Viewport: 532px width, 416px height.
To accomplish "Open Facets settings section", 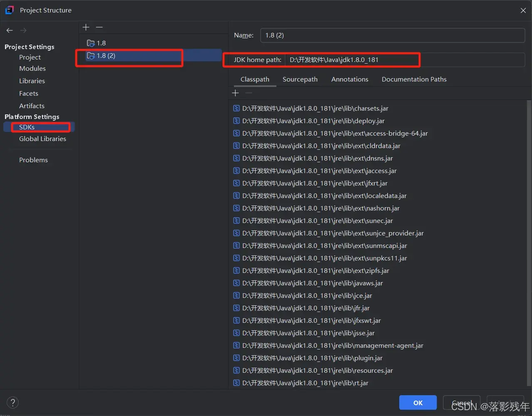I will click(x=29, y=94).
